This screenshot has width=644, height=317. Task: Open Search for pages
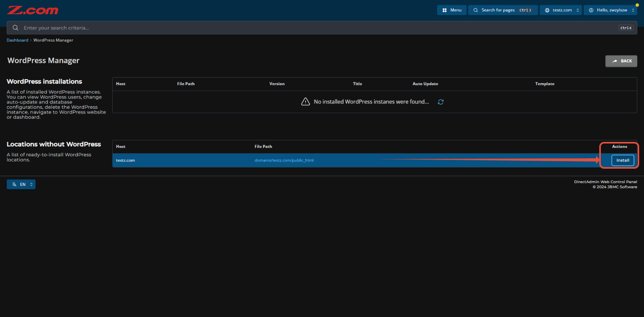[503, 10]
